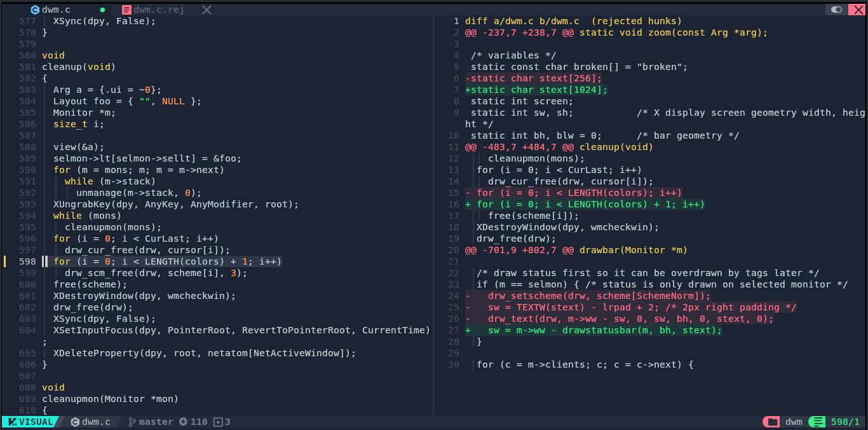Click the pink file icon on dwm.c.rej tab
Screen dimensions: 868x430
[x=126, y=10]
